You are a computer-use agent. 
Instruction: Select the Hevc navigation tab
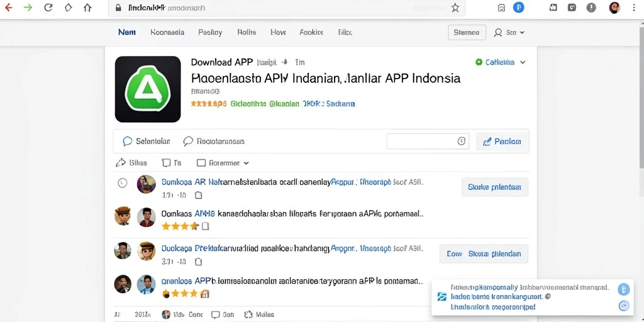[x=278, y=32]
